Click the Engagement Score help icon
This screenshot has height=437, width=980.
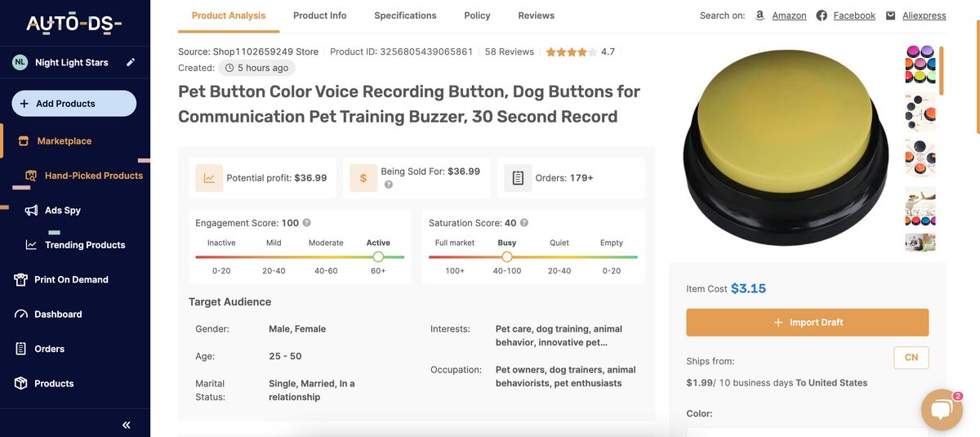pyautogui.click(x=307, y=223)
